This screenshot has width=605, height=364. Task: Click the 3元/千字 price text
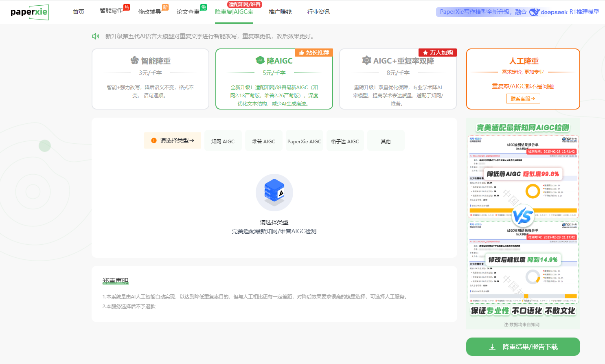pyautogui.click(x=150, y=73)
